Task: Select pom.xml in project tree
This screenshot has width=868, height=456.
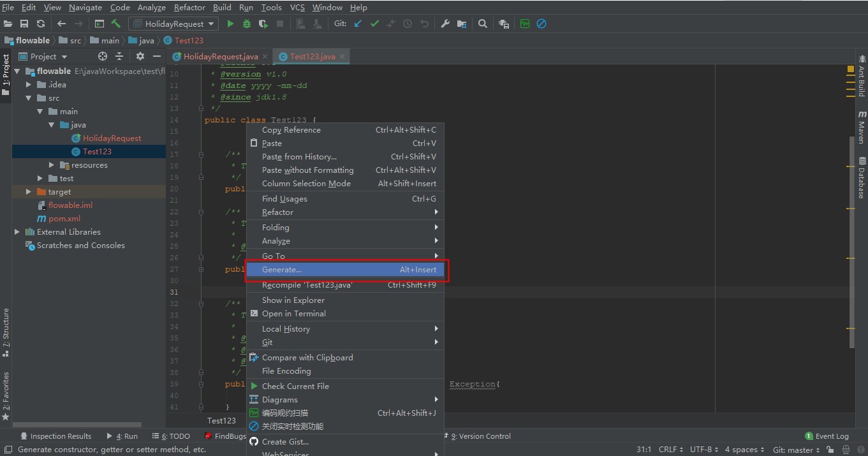Action: click(x=64, y=219)
